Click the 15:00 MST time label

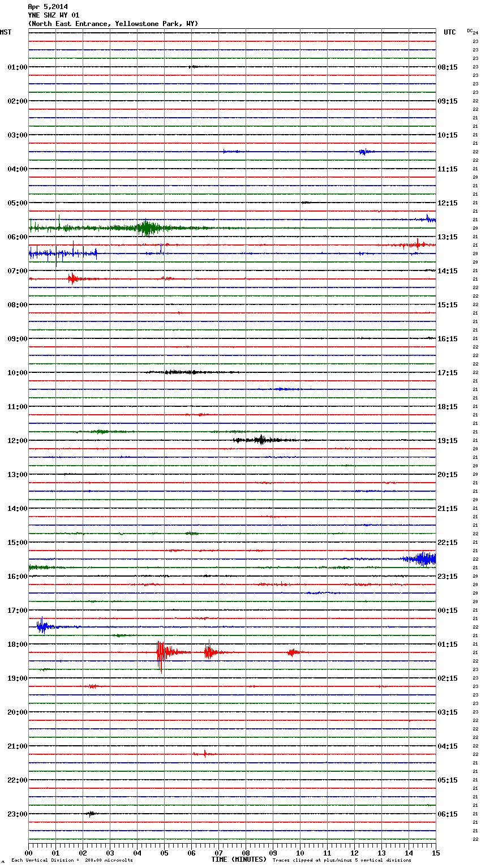[18, 543]
